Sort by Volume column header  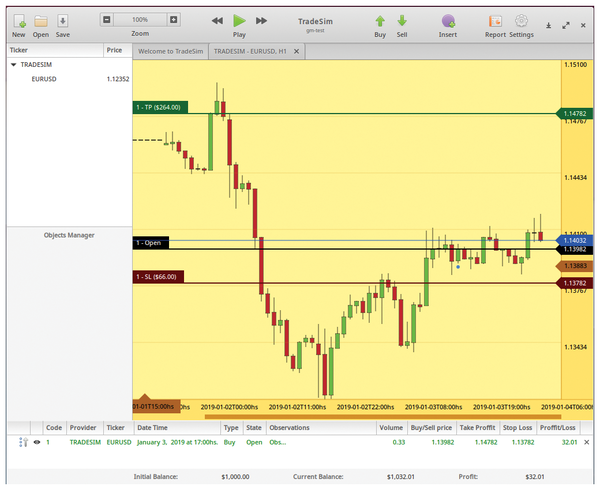tap(391, 428)
